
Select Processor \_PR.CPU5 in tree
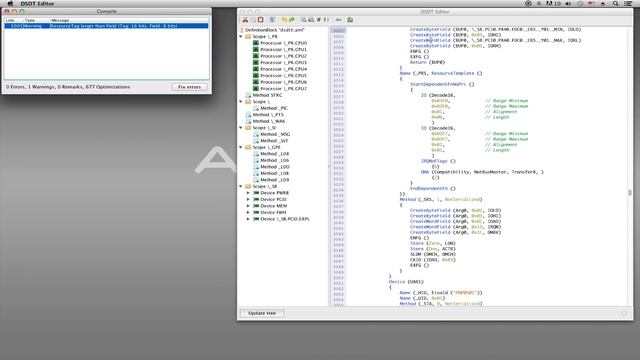tap(283, 76)
